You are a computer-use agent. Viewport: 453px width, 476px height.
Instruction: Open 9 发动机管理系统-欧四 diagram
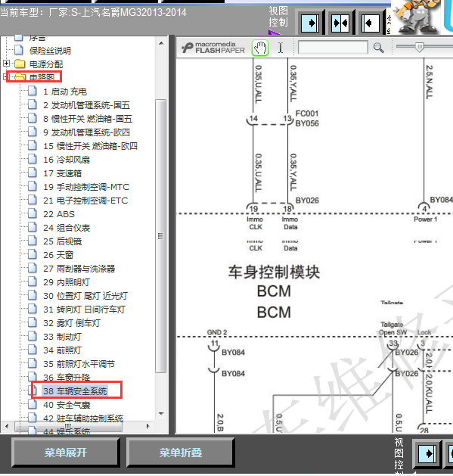pos(86,132)
